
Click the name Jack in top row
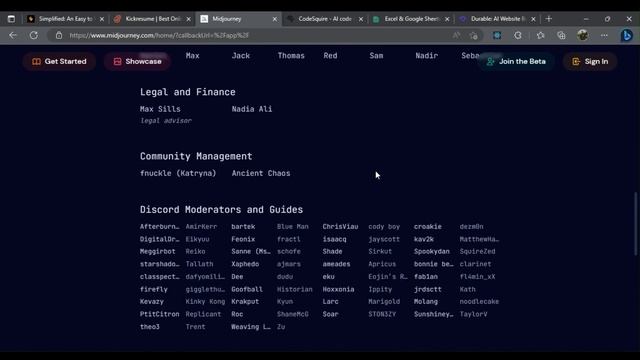(x=241, y=56)
